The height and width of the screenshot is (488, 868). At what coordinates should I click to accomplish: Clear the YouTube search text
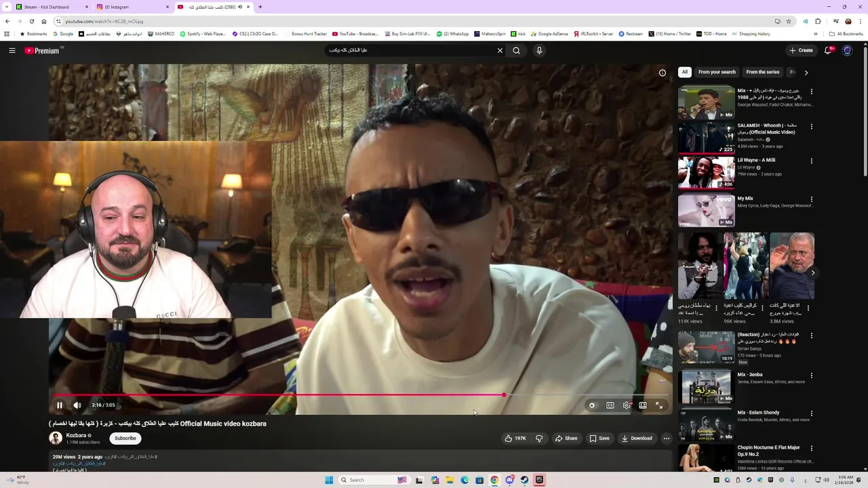point(500,50)
